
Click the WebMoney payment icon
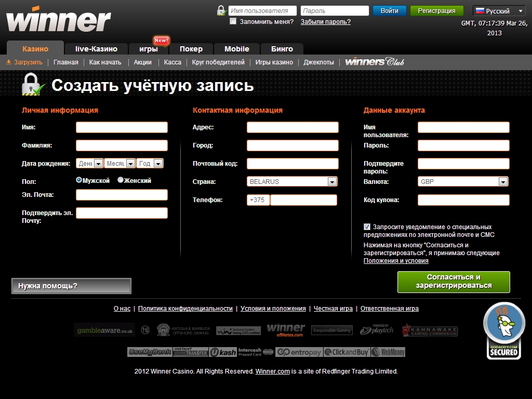pos(388,352)
